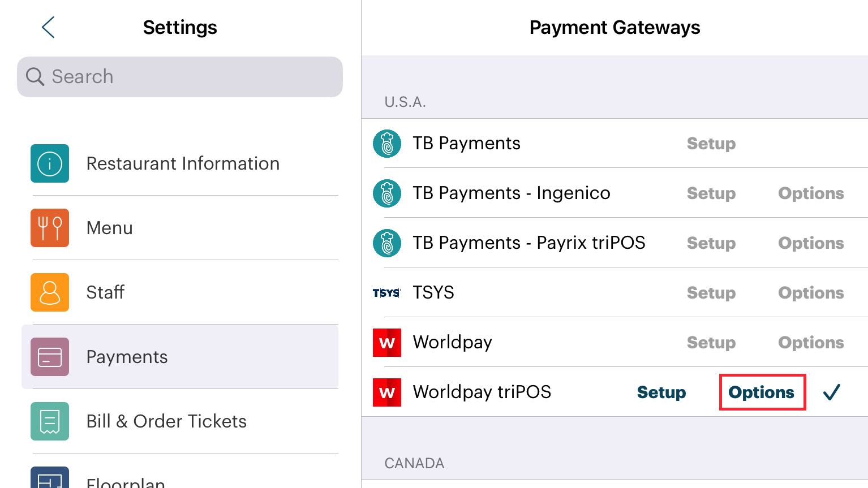Click Options for Worldpay triPOS
This screenshot has height=488, width=868.
pyautogui.click(x=761, y=392)
